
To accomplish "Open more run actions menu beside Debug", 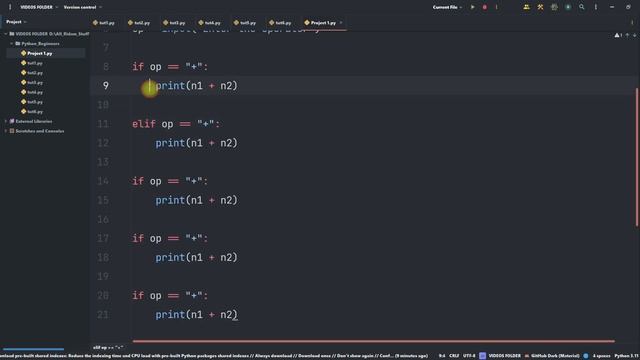I will [x=496, y=7].
